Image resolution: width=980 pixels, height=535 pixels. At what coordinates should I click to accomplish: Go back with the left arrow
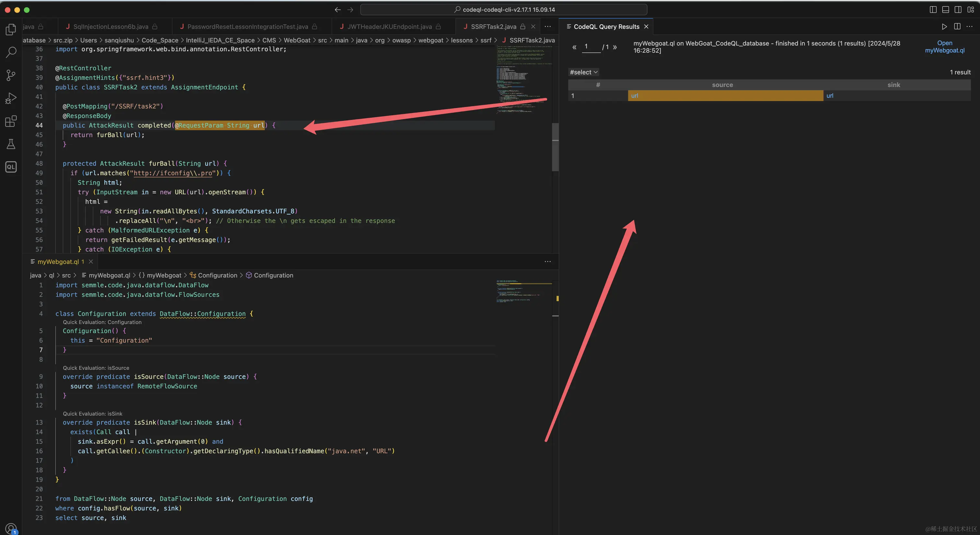(x=337, y=9)
